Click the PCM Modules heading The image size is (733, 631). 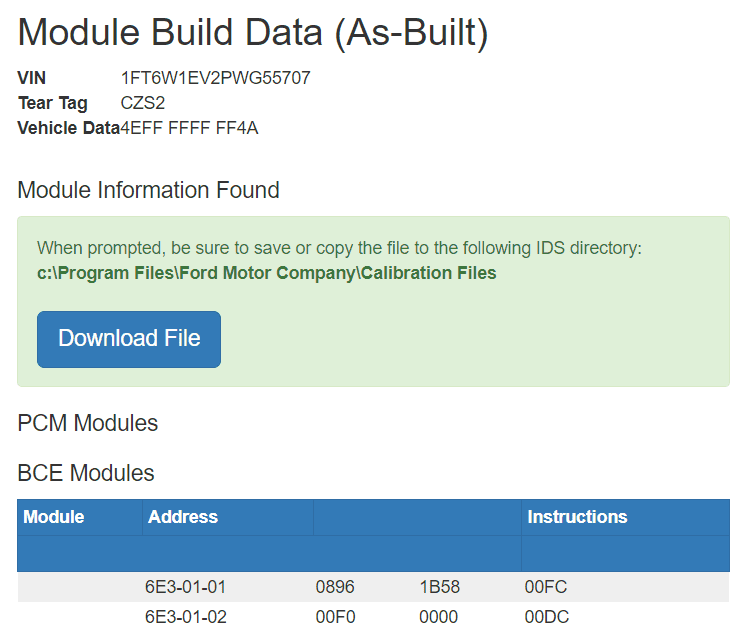point(88,423)
